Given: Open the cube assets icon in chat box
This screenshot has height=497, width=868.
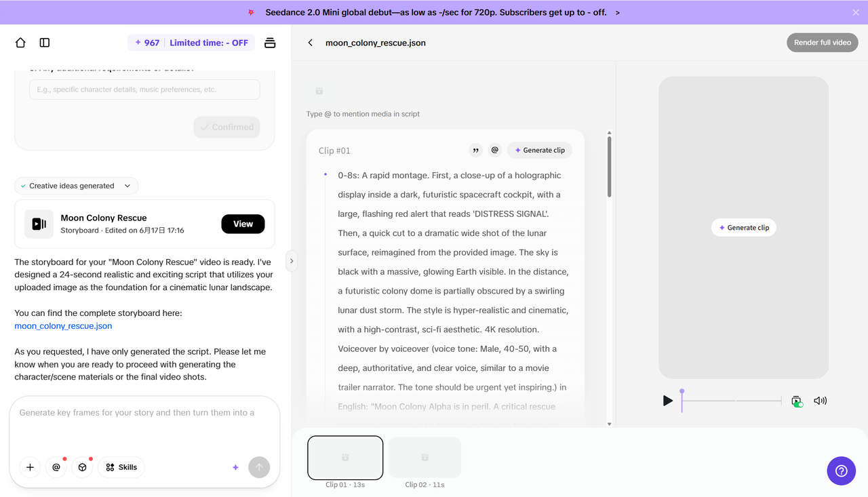Looking at the screenshot, I should [82, 467].
